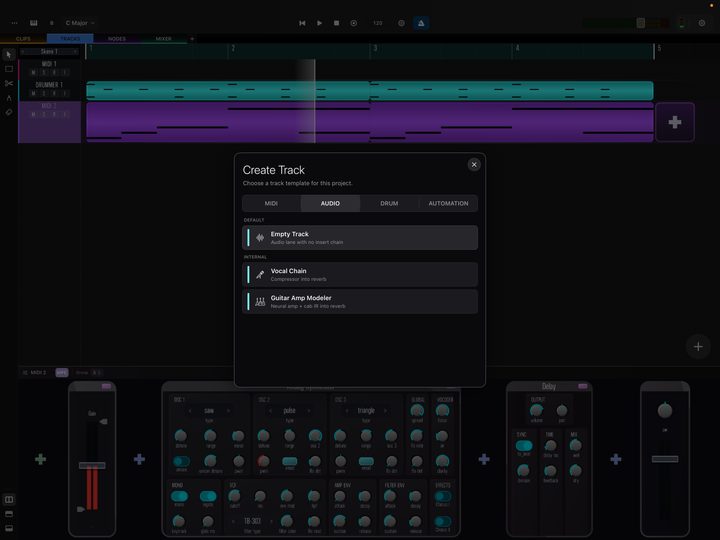The image size is (720, 540).
Task: Click the stop transport button
Action: pos(336,23)
